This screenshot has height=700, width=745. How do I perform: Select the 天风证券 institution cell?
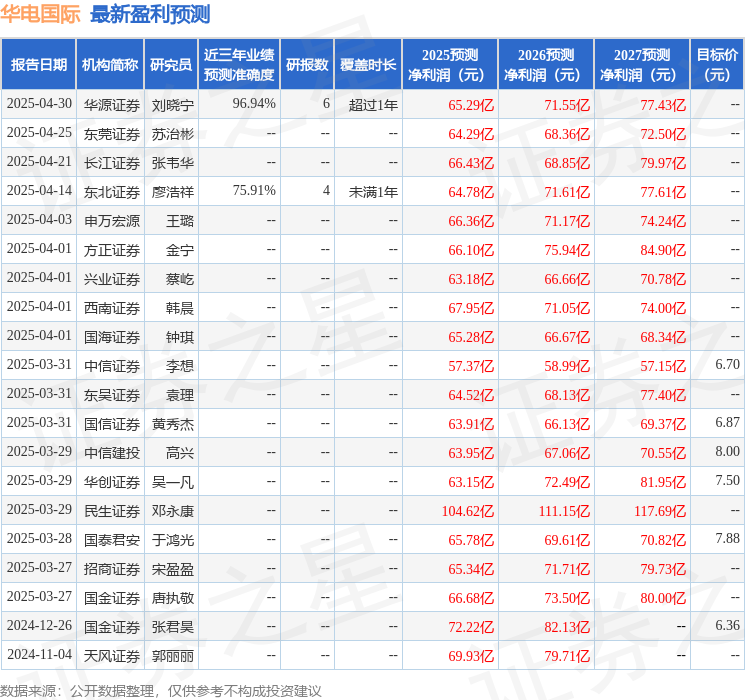point(112,656)
